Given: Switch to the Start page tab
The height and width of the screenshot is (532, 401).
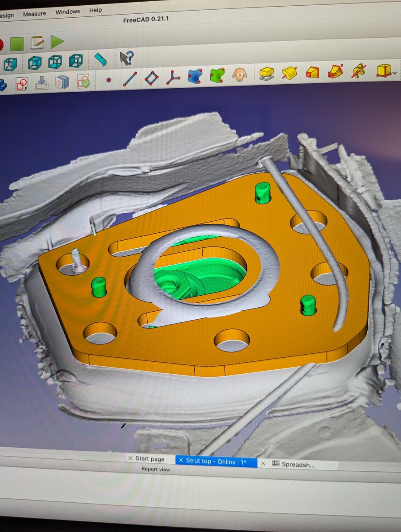Looking at the screenshot, I should 150,459.
